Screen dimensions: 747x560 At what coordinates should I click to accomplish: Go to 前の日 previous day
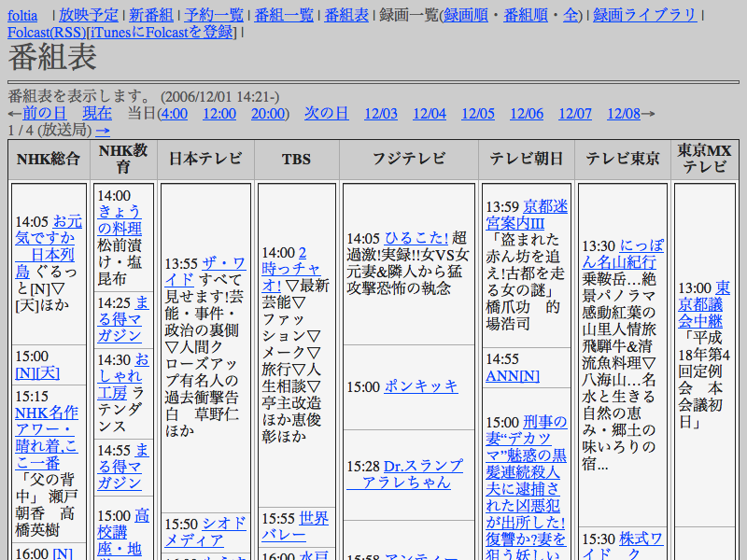[x=45, y=113]
